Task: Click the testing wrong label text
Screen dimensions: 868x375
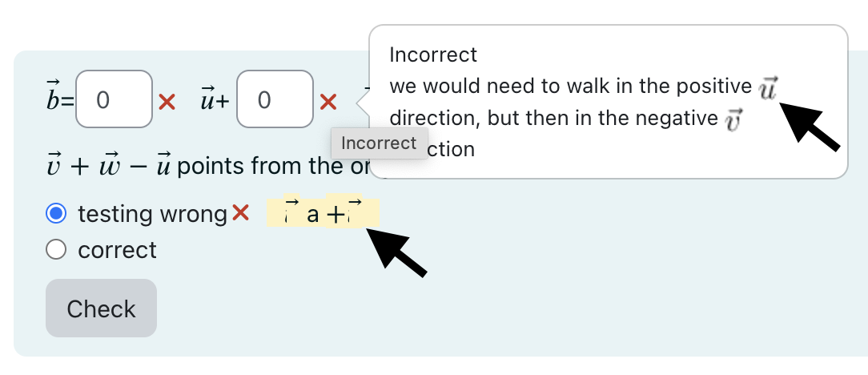Action: pyautogui.click(x=153, y=214)
